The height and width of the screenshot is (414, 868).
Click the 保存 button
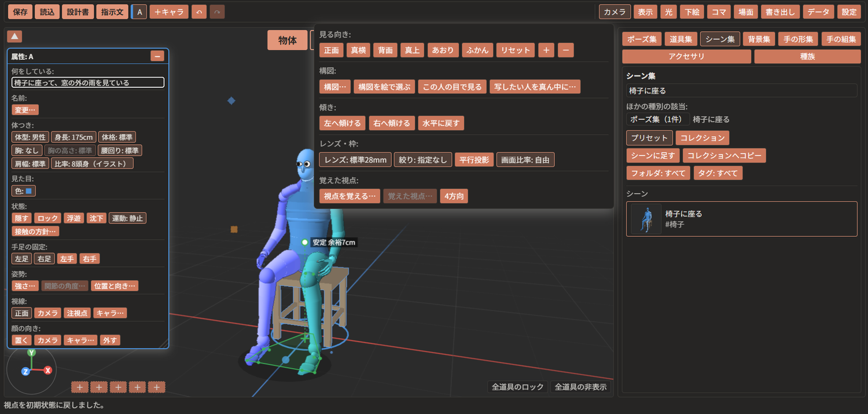(20, 12)
